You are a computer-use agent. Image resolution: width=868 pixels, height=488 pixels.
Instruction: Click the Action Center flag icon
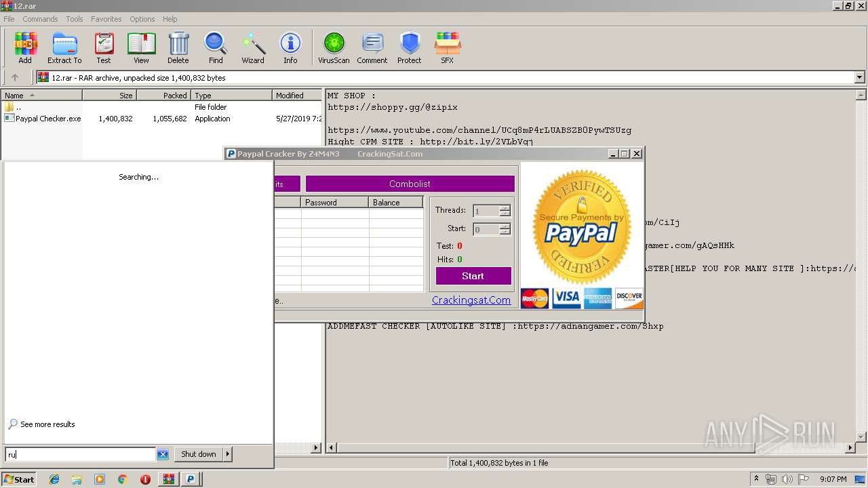(803, 479)
